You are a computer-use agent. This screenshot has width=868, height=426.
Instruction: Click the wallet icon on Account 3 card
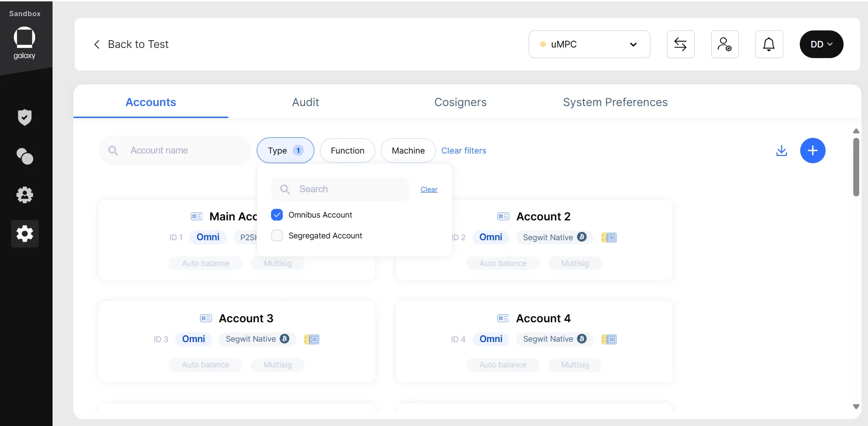pyautogui.click(x=312, y=339)
